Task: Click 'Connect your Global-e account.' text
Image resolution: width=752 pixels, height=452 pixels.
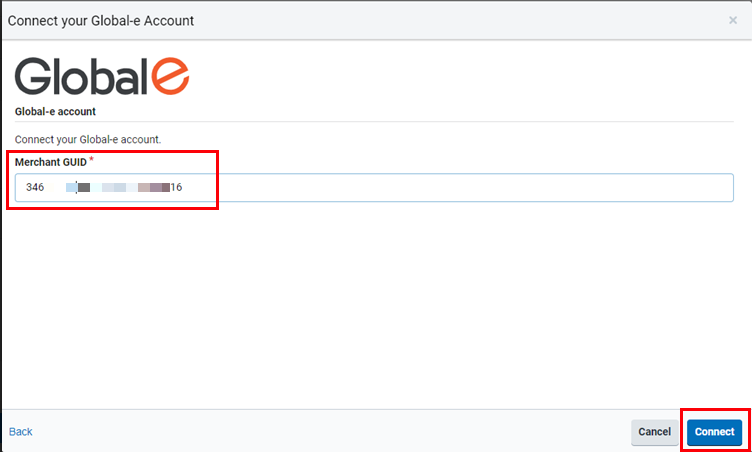Action: click(x=88, y=140)
